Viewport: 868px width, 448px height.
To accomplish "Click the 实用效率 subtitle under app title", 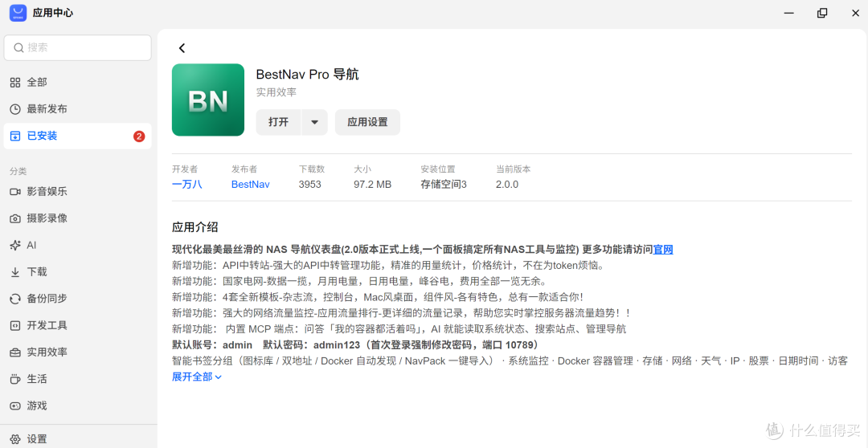I will tap(276, 92).
